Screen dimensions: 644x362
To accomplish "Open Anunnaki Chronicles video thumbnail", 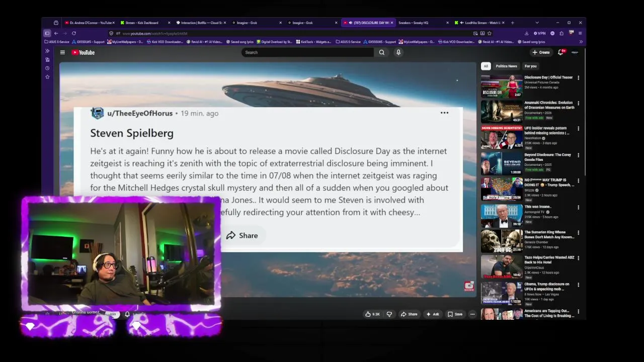I will (502, 112).
